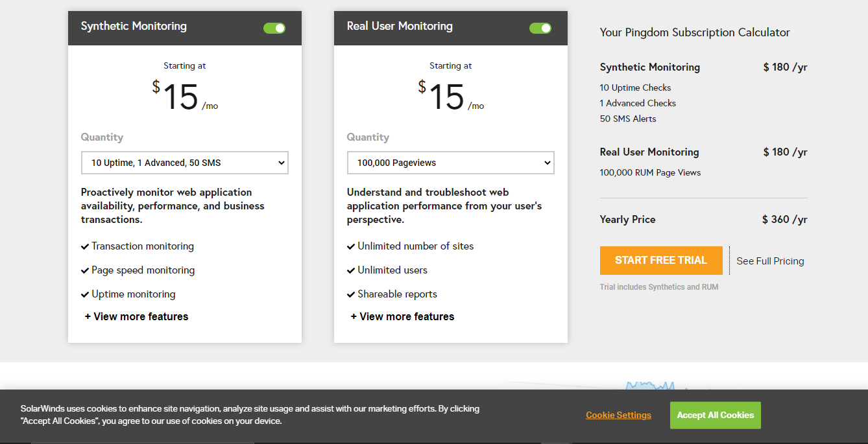Click checkmark icon beside Shareable reports

point(351,295)
